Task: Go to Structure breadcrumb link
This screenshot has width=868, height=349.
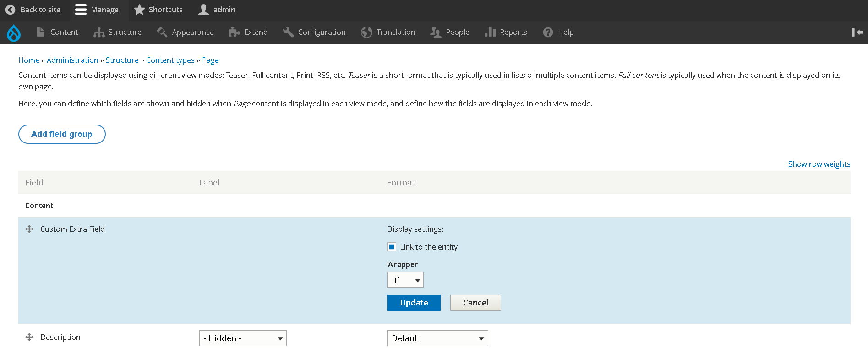Action: (122, 60)
